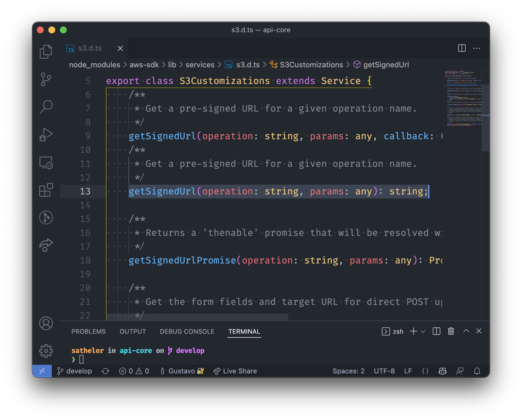Split the editor to the right
The image size is (522, 420).
(462, 48)
